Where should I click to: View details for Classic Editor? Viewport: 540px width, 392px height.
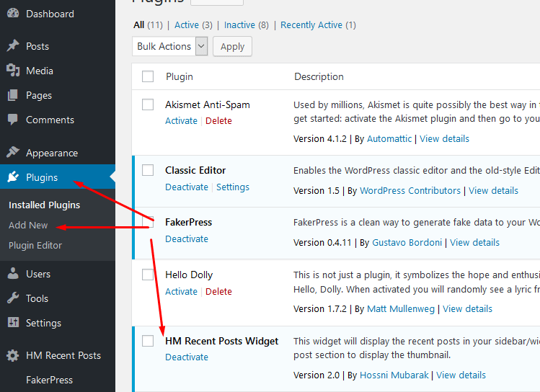[493, 191]
